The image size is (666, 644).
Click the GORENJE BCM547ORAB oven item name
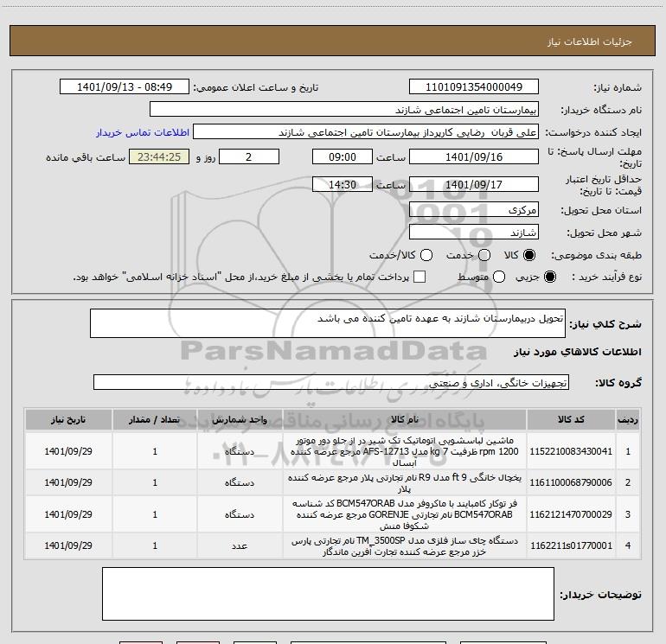point(405,514)
